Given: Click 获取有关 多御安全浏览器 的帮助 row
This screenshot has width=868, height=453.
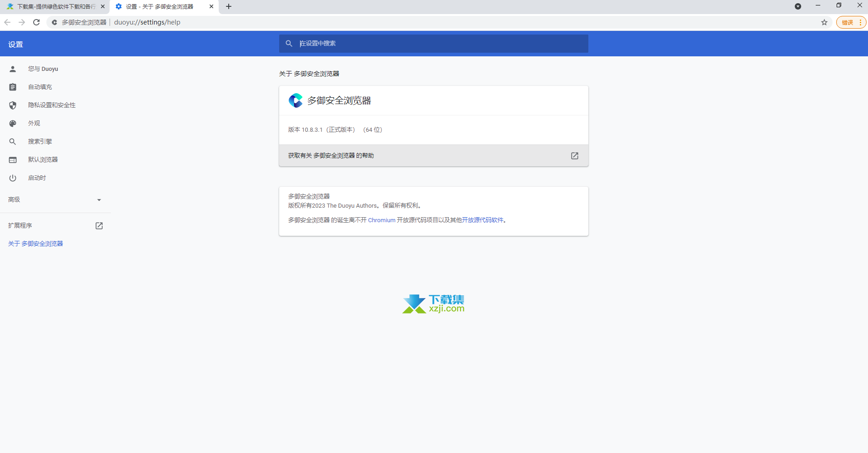Looking at the screenshot, I should pos(433,156).
